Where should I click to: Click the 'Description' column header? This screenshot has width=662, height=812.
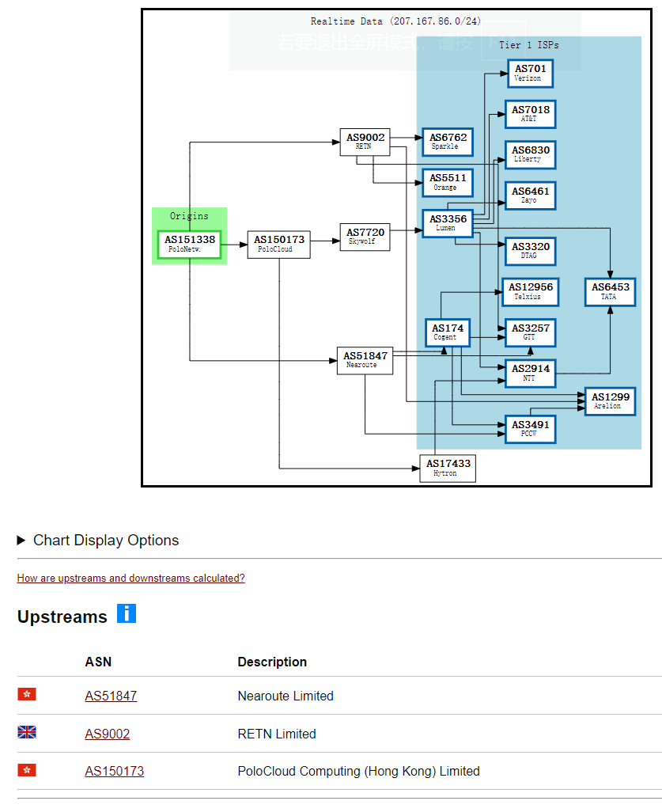[272, 662]
